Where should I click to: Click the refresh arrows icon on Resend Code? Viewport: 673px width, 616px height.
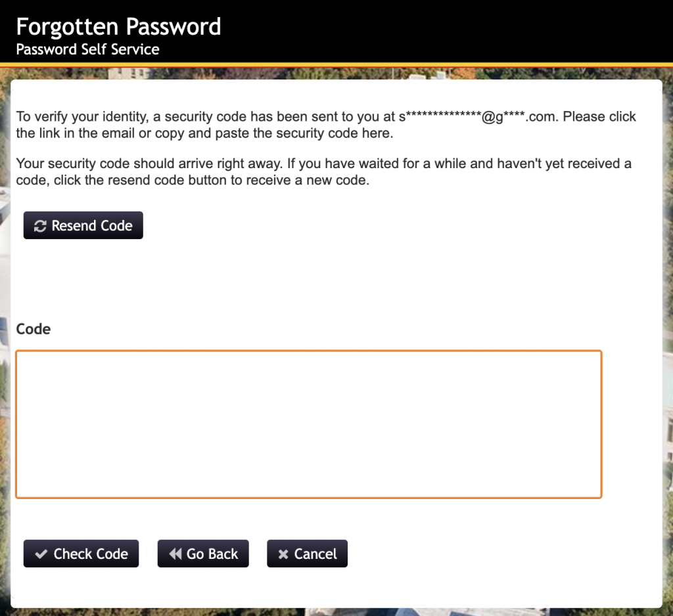coord(40,226)
